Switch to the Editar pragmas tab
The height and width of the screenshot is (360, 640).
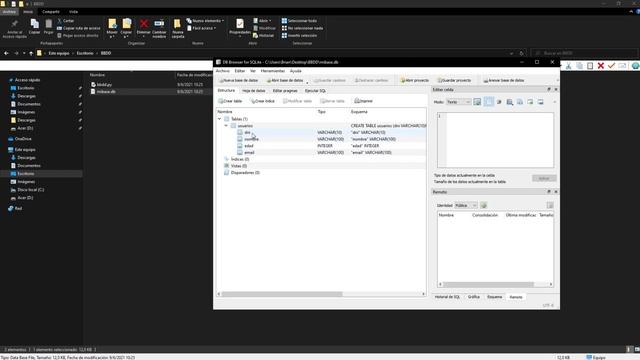click(x=285, y=91)
